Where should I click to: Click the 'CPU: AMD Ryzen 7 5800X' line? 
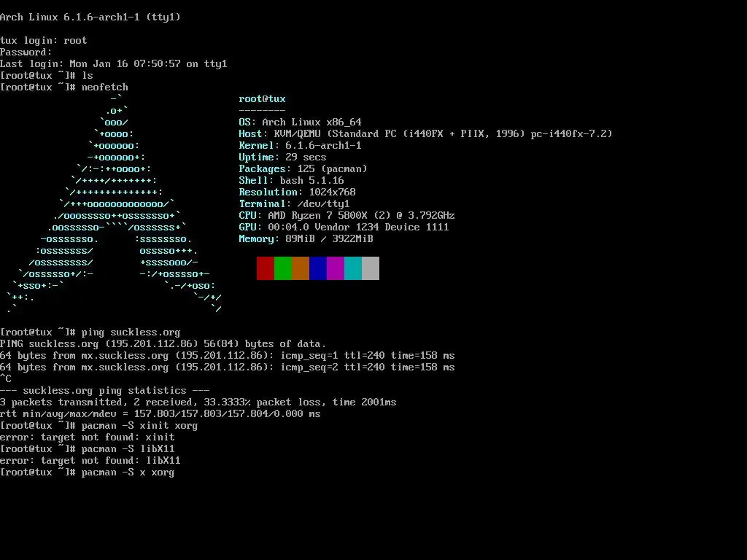click(x=347, y=216)
